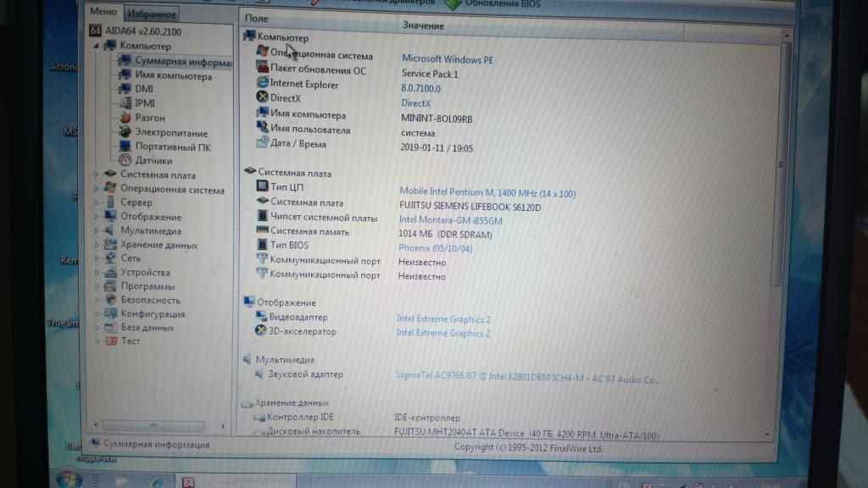This screenshot has width=868, height=488.
Task: Open the DirectX value link
Action: [415, 103]
